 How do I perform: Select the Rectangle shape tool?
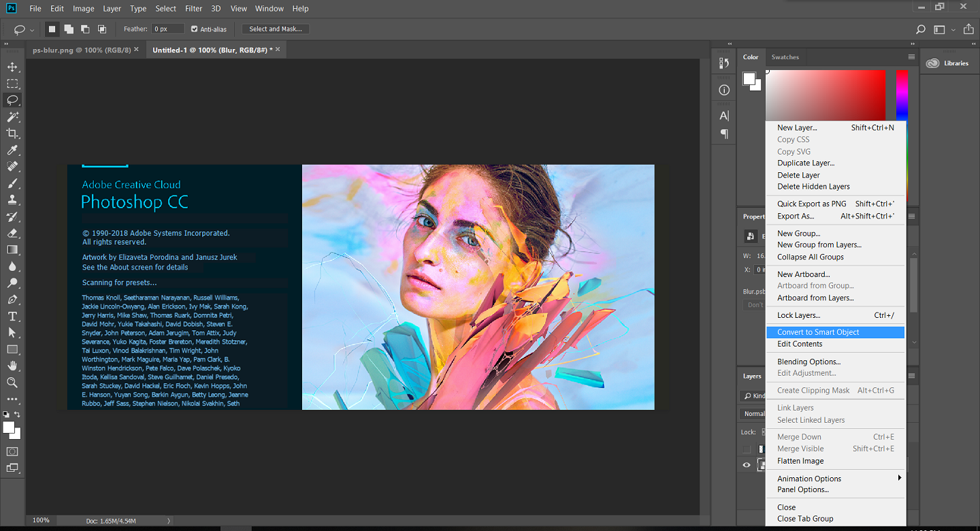pos(12,349)
